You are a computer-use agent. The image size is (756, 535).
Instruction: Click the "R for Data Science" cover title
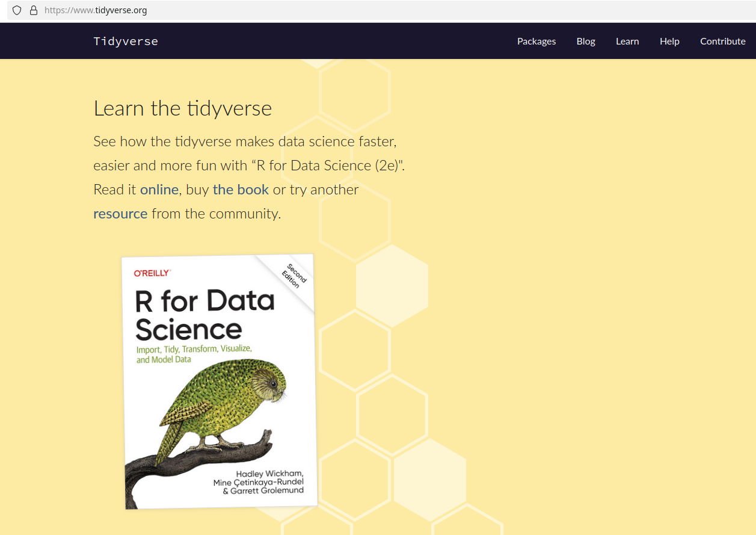pos(204,315)
